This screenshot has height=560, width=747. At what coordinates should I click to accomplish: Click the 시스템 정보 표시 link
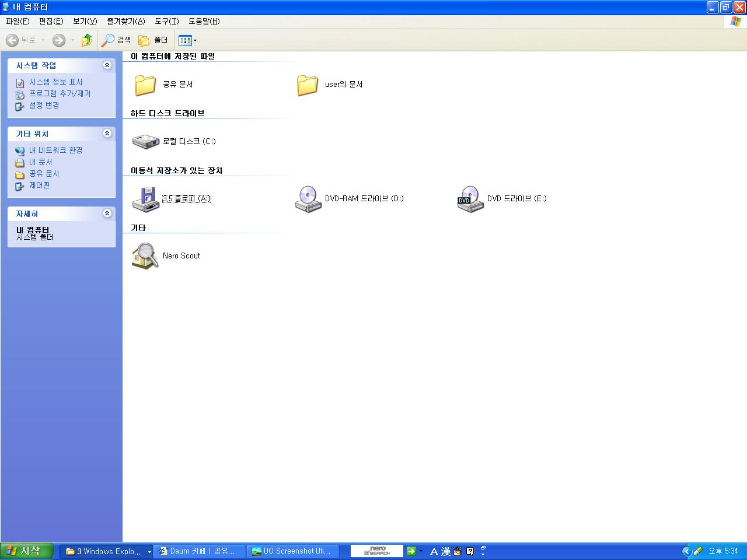point(56,82)
